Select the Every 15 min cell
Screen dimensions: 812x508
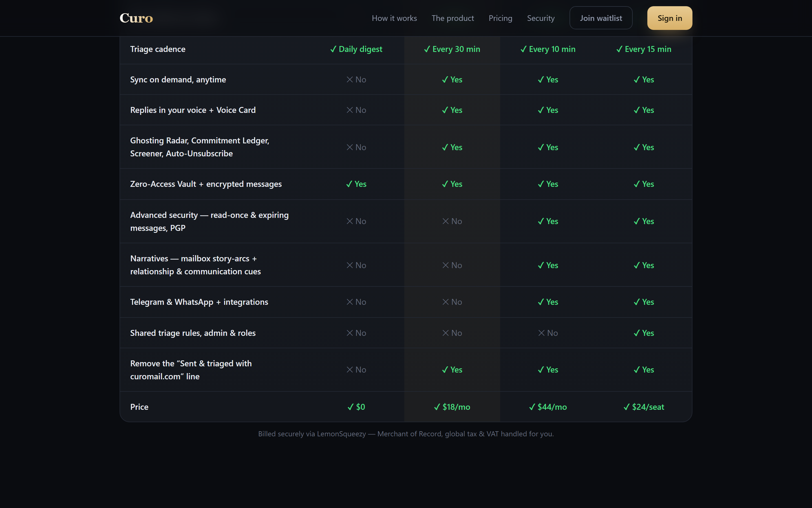pos(644,49)
